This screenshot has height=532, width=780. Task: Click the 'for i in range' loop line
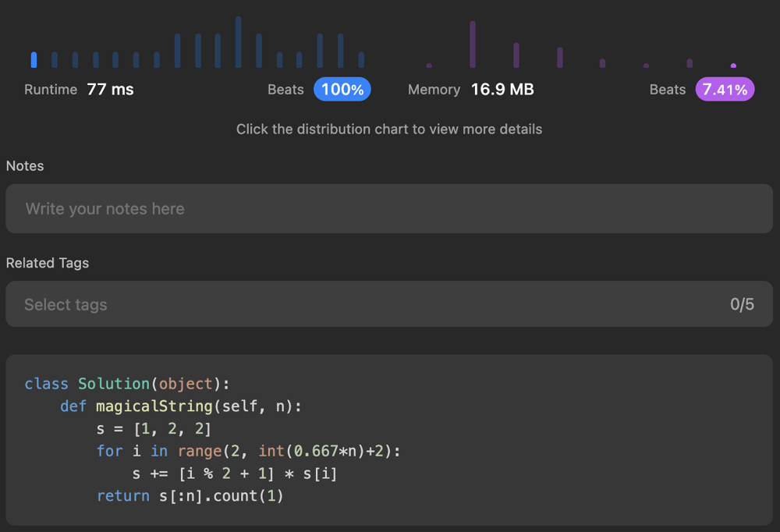click(x=248, y=451)
